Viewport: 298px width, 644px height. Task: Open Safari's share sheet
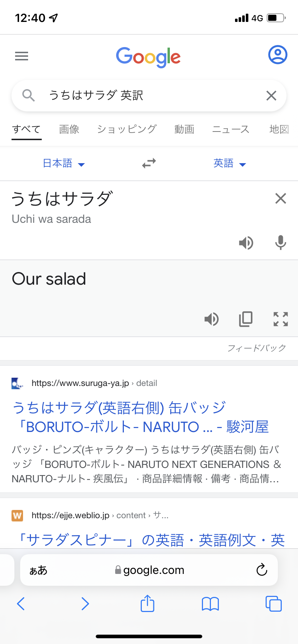pos(148,603)
